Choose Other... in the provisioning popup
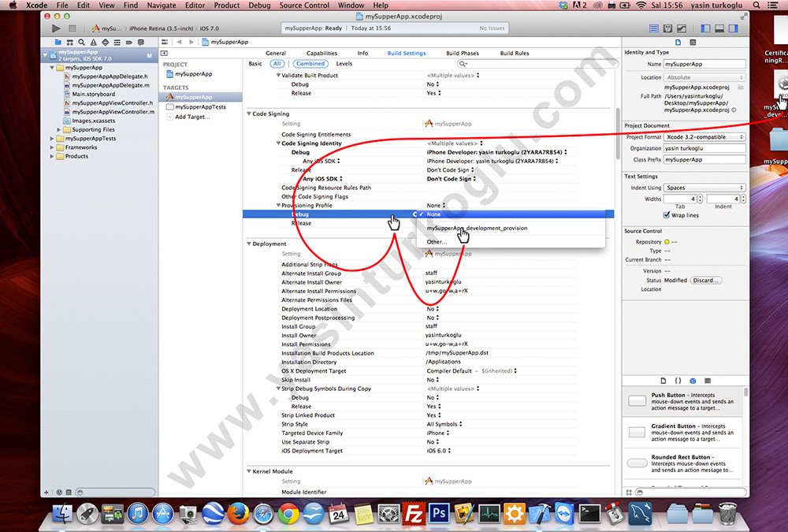The height and width of the screenshot is (532, 788). click(511, 242)
